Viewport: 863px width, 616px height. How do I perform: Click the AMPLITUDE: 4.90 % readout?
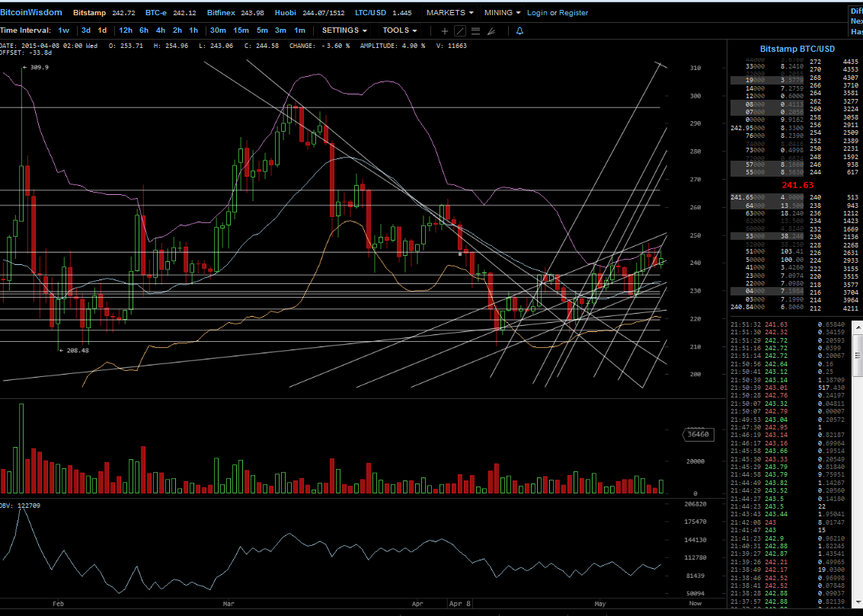[392, 46]
